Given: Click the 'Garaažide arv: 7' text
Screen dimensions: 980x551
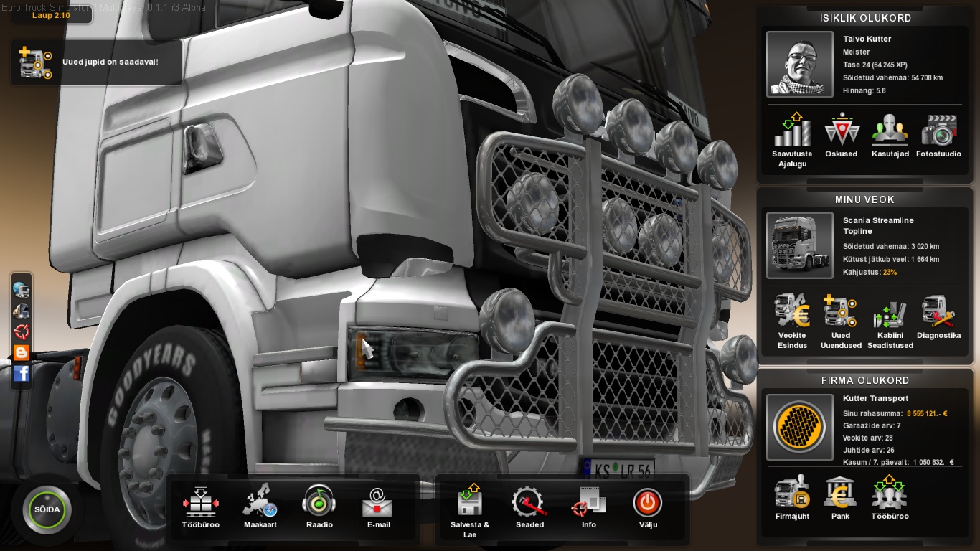Looking at the screenshot, I should coord(872,425).
